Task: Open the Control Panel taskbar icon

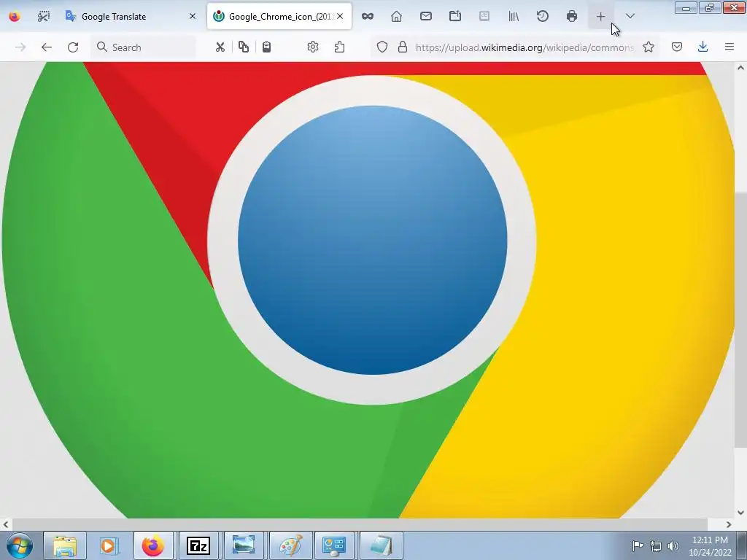Action: pyautogui.click(x=334, y=545)
